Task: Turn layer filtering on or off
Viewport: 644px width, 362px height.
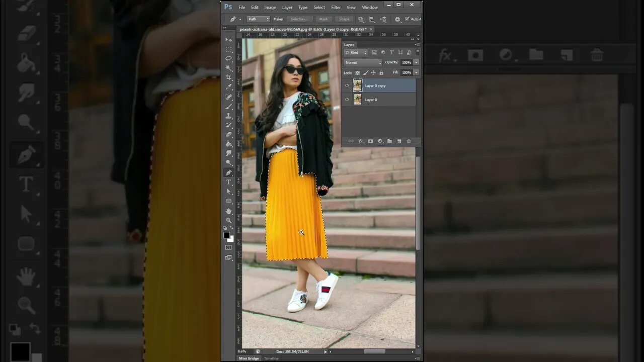Action: coord(417,52)
